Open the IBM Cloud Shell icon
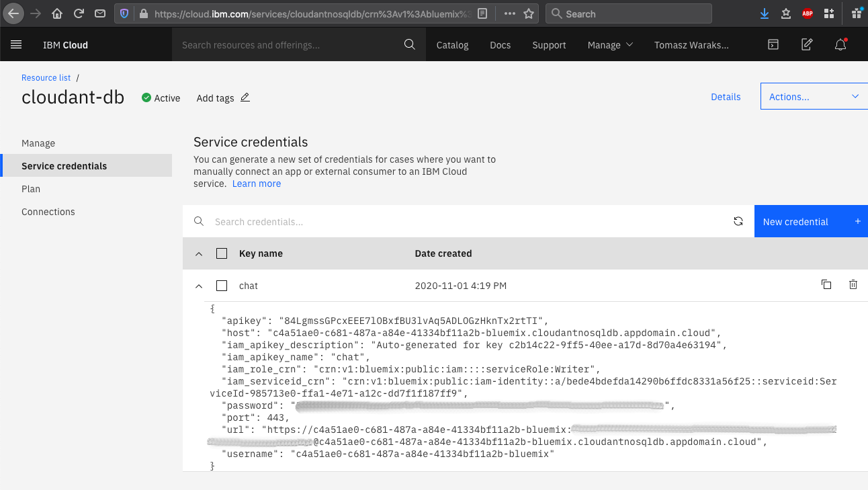 click(x=773, y=45)
